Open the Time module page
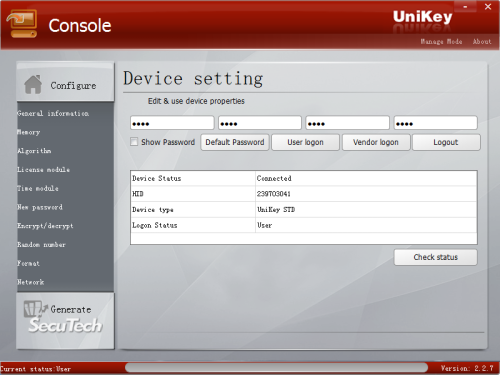Screen dimensions: 500x375 coord(38,188)
